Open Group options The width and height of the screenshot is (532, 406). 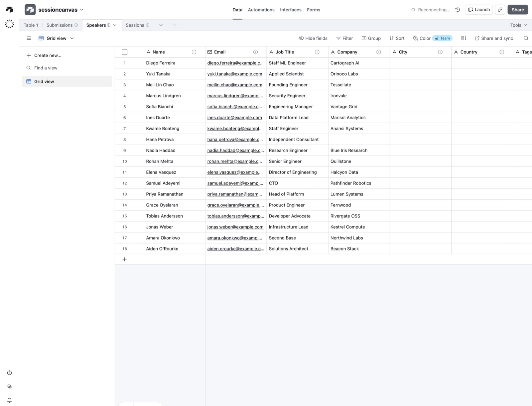coord(371,38)
